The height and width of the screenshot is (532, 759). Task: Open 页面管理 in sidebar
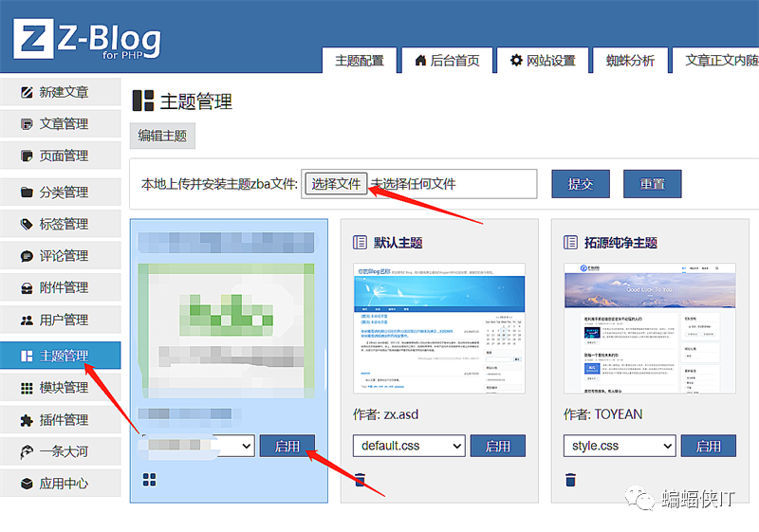pyautogui.click(x=61, y=156)
